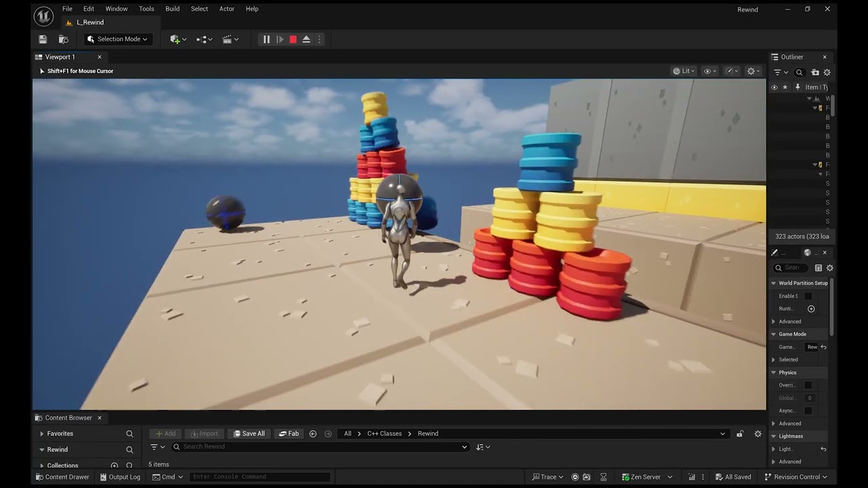Open the Build menu

pyautogui.click(x=172, y=9)
